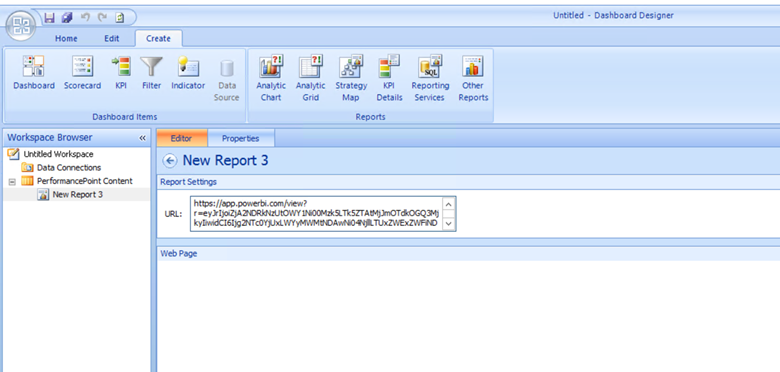This screenshot has height=372, width=780.
Task: Click the Web Page section header
Action: tap(179, 254)
